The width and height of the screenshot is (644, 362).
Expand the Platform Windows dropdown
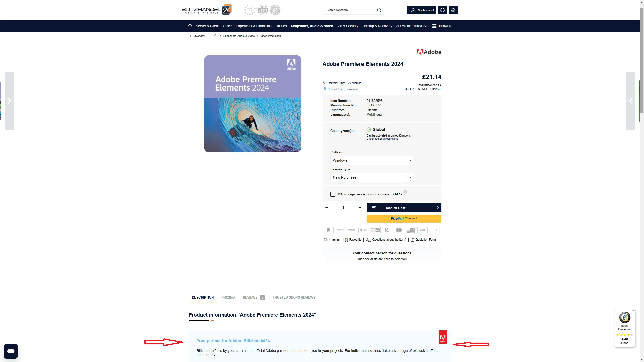[372, 160]
